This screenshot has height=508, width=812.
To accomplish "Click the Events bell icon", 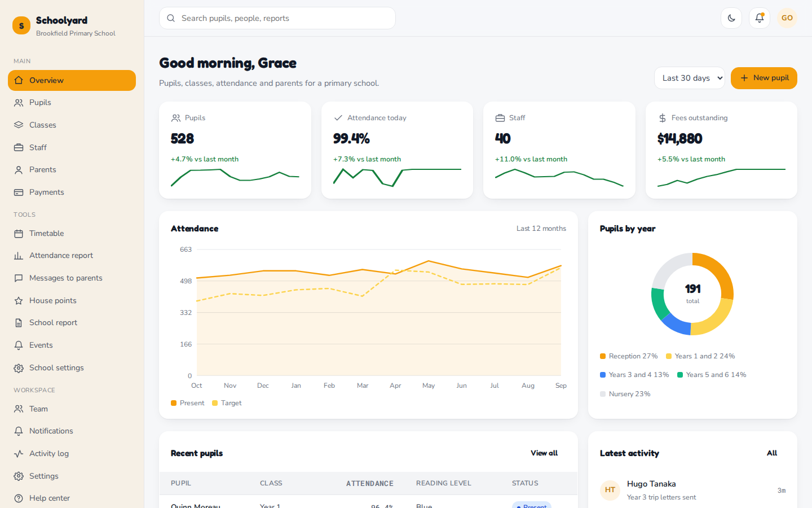I will click(x=19, y=345).
